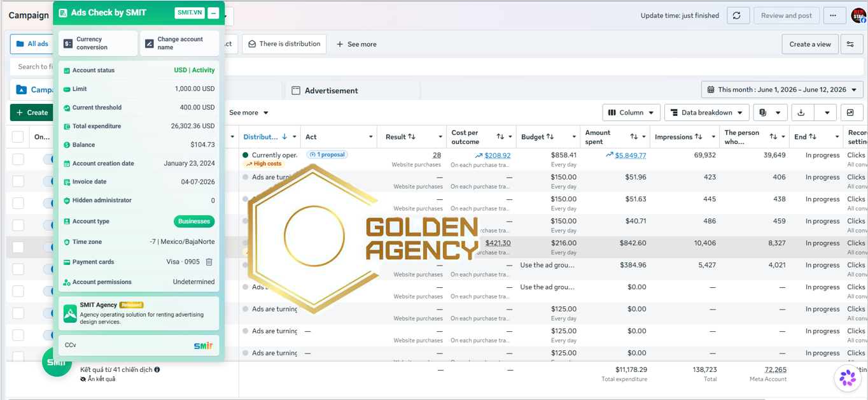Viewport: 868px width, 400px height.
Task: Check the row with $384.96 spent
Action: pos(18,269)
